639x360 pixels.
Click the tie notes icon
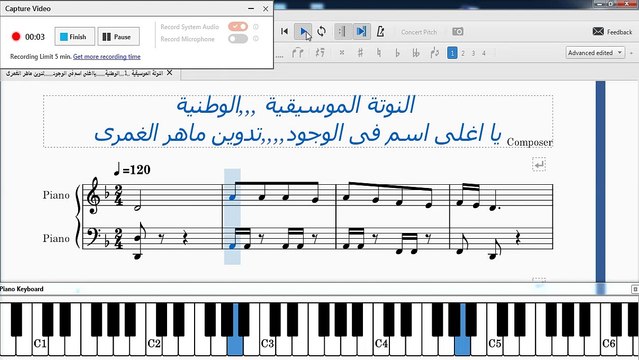298,53
